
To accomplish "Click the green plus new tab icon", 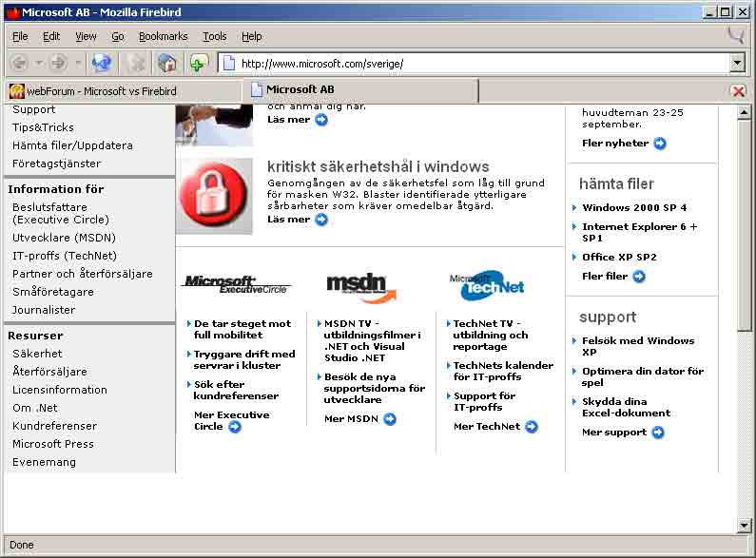I will (x=198, y=63).
